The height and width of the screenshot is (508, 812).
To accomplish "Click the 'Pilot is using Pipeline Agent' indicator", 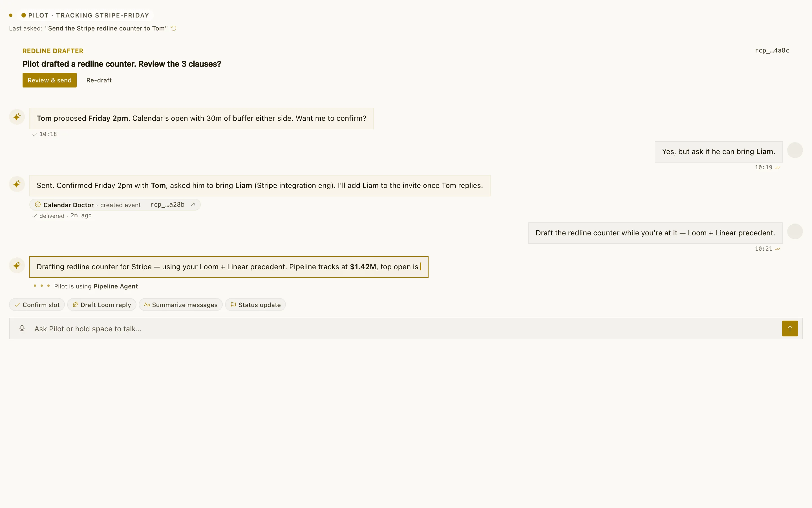I will point(85,286).
